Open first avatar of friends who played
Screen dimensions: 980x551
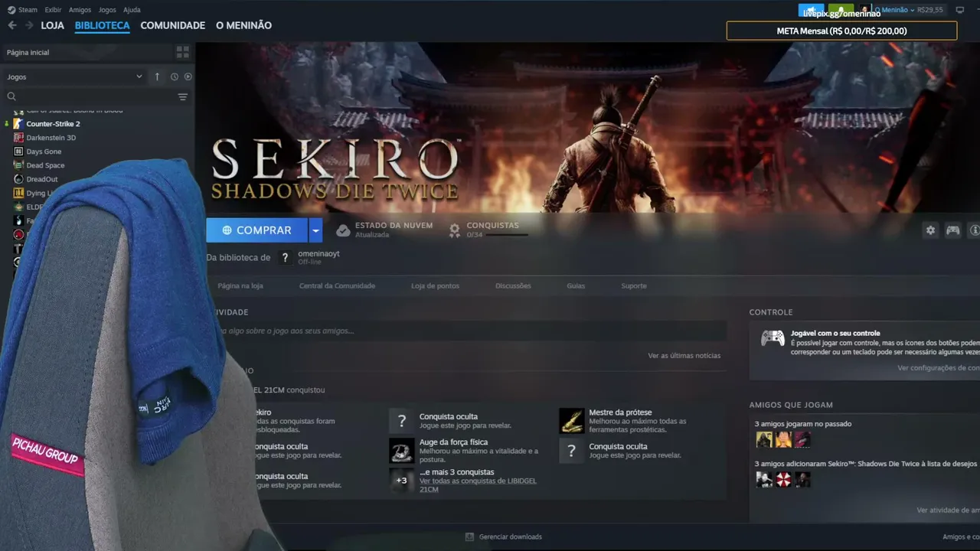(x=764, y=439)
